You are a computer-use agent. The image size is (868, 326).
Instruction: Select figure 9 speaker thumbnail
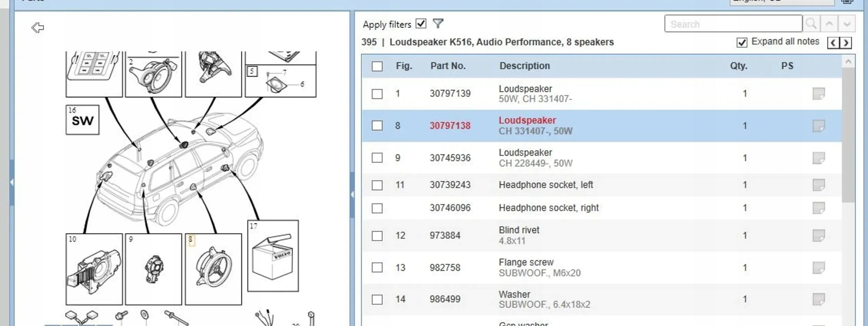(x=153, y=269)
